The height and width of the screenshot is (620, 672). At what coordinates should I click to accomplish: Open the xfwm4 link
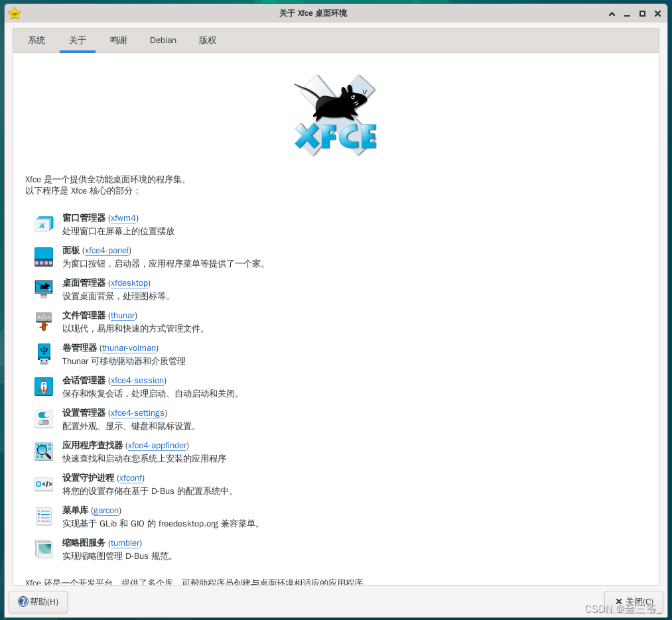pyautogui.click(x=123, y=218)
